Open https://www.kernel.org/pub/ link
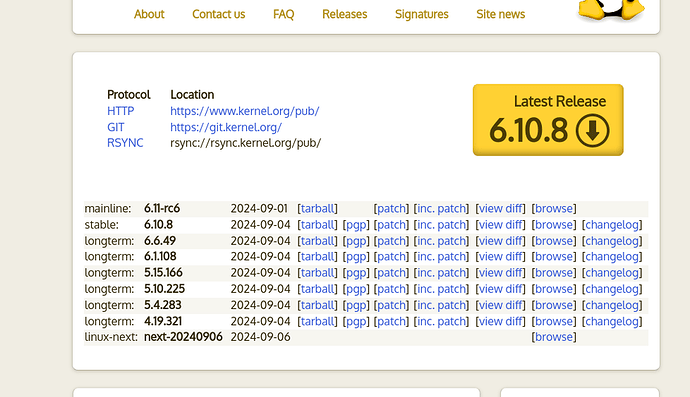Screen dimensions: 690x397 tap(245, 111)
